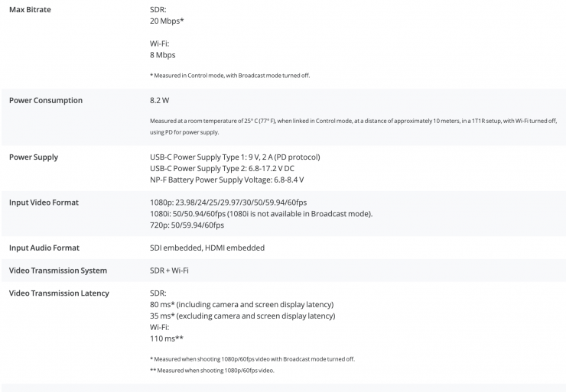Image resolution: width=566 pixels, height=392 pixels.
Task: Click the NP-F Battery Power Supply Voltage line
Action: [x=226, y=180]
